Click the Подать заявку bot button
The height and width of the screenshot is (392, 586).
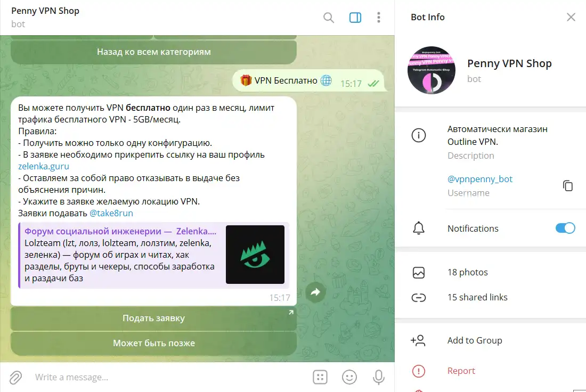[153, 318]
